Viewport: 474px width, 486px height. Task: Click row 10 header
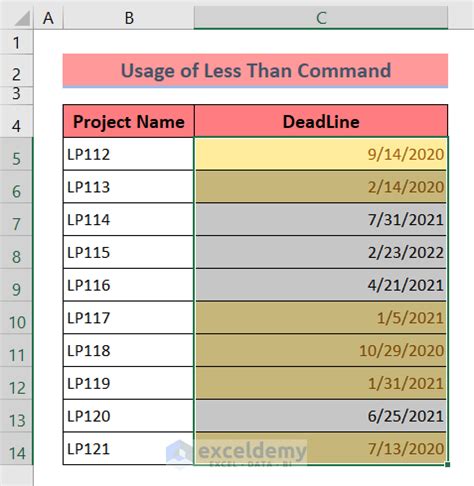pyautogui.click(x=16, y=322)
